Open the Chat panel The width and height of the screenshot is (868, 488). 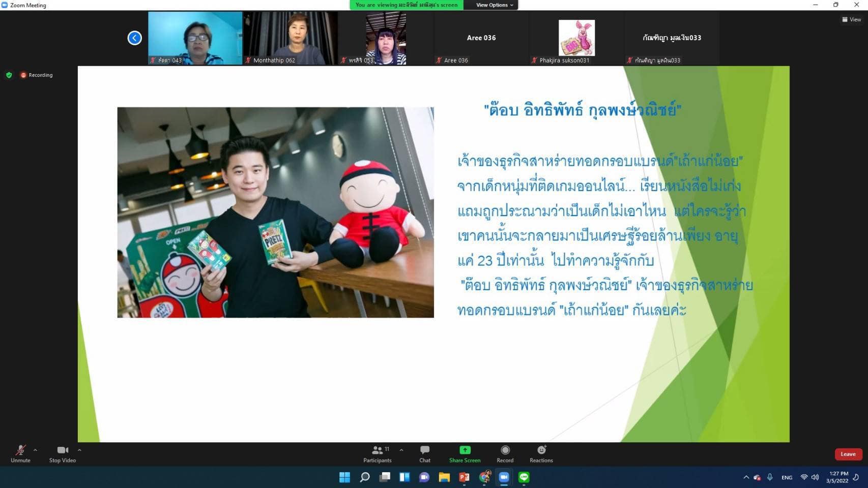(424, 454)
